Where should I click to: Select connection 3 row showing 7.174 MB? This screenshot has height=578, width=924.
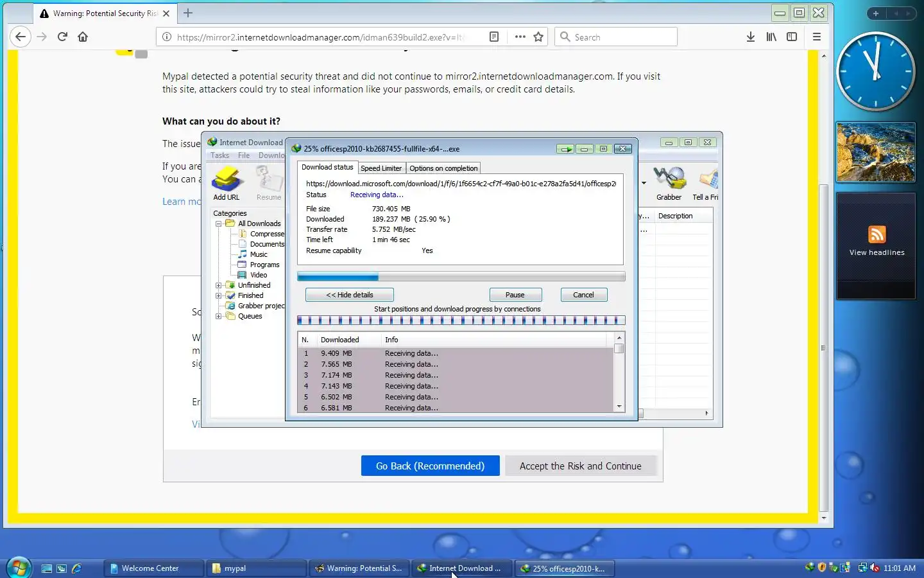(456, 375)
